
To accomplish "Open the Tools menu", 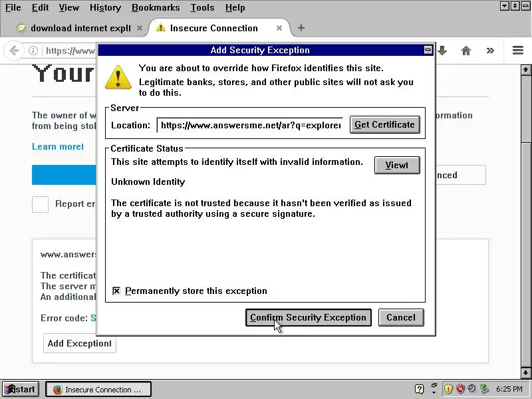I will click(202, 7).
